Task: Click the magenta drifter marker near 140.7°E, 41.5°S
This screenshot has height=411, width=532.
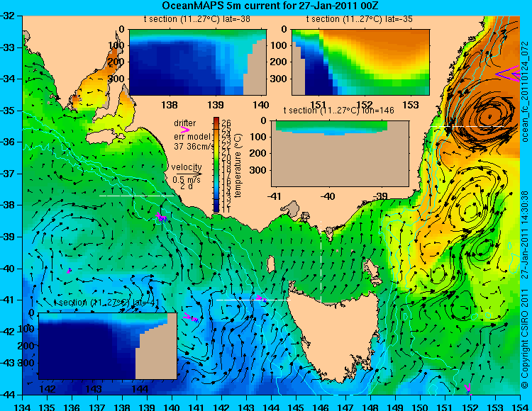Action: click(191, 317)
